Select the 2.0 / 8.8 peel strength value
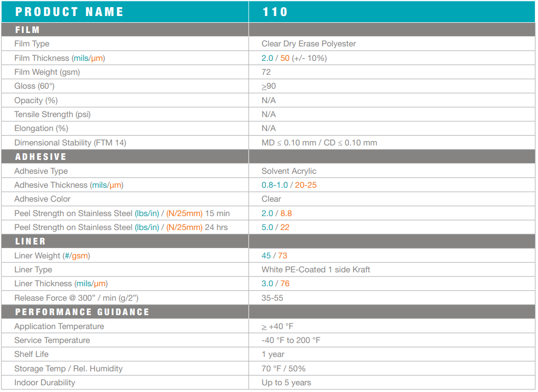The image size is (538, 392). (277, 214)
